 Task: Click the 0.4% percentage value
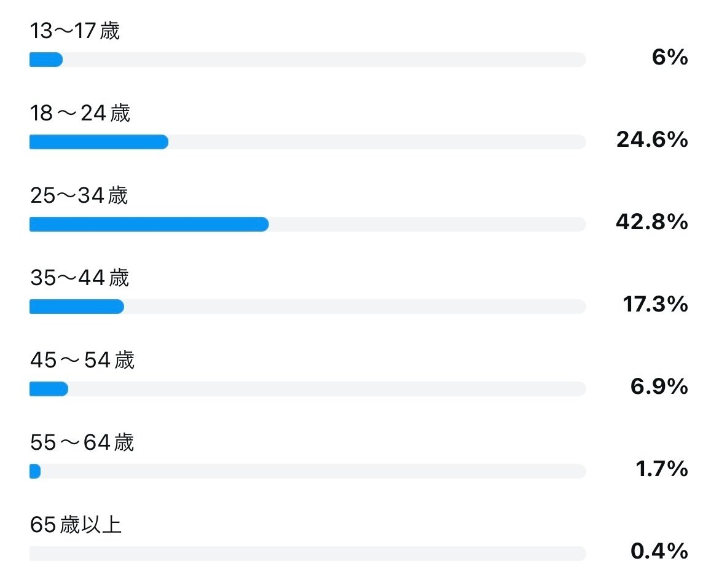(659, 551)
